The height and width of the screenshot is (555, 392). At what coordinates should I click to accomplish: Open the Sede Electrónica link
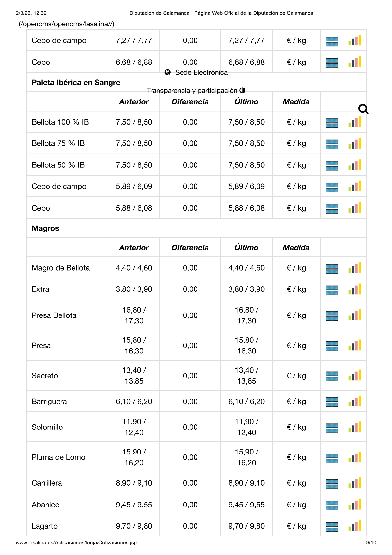click(201, 72)
